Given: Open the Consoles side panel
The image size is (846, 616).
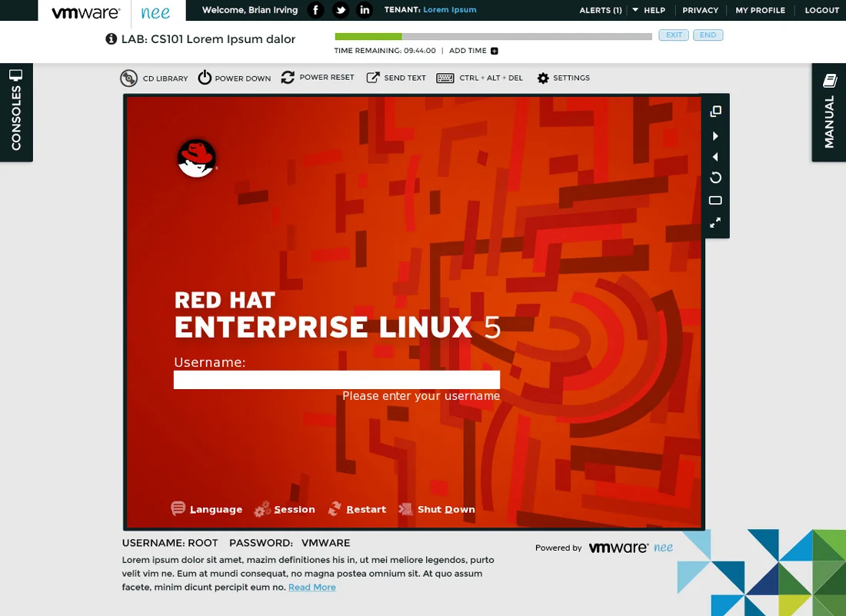Looking at the screenshot, I should 16,112.
